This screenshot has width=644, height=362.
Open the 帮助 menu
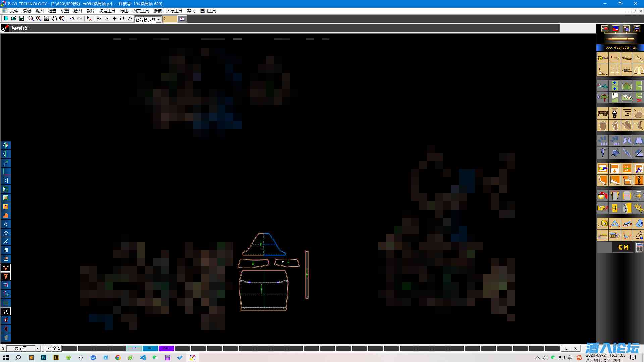(x=191, y=11)
